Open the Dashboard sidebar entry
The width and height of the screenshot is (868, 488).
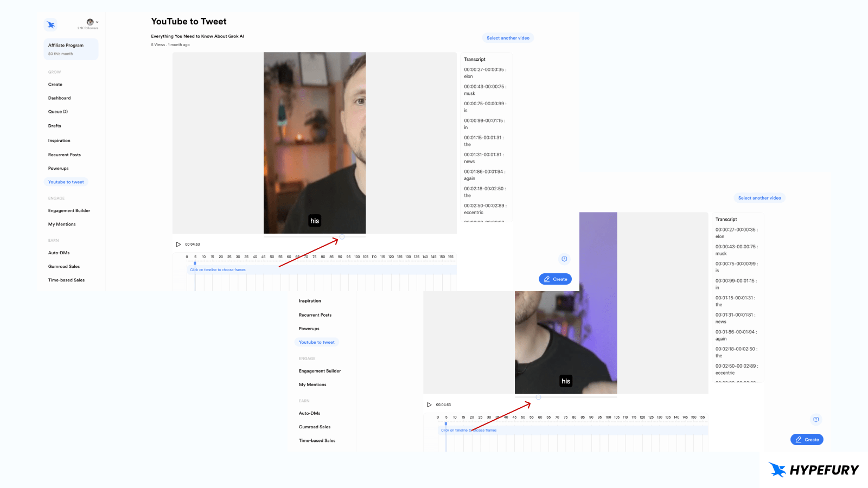(60, 98)
